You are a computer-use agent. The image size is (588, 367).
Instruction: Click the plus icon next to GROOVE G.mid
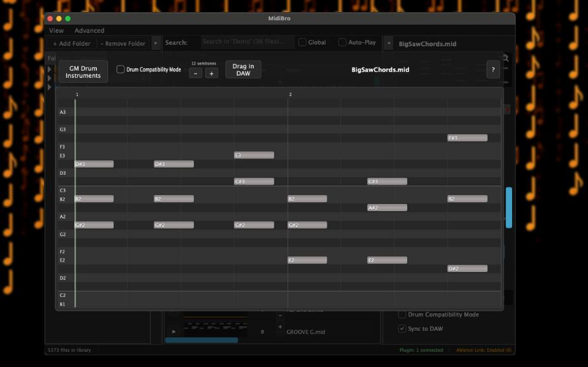280,327
